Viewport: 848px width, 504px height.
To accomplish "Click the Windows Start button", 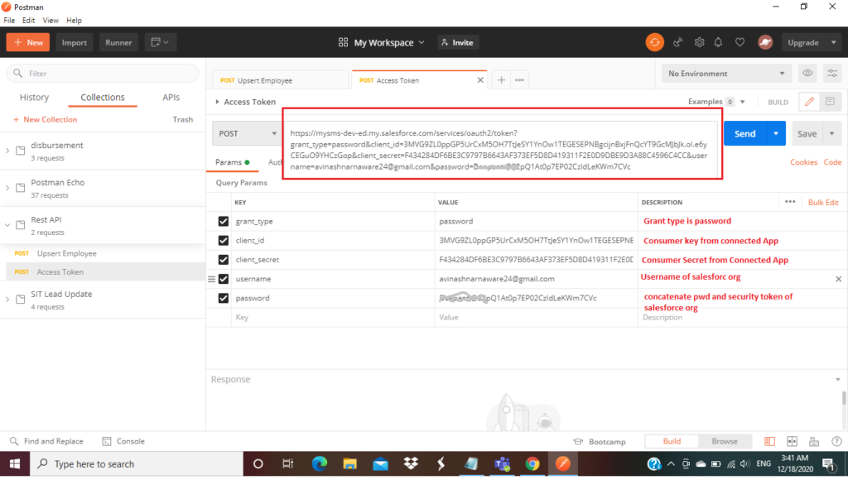I will tap(15, 464).
